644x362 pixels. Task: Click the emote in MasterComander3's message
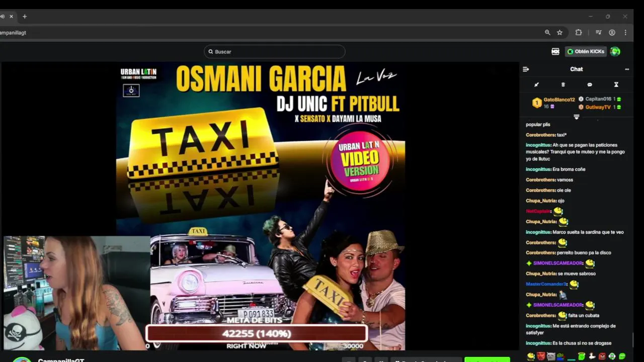coord(574,284)
